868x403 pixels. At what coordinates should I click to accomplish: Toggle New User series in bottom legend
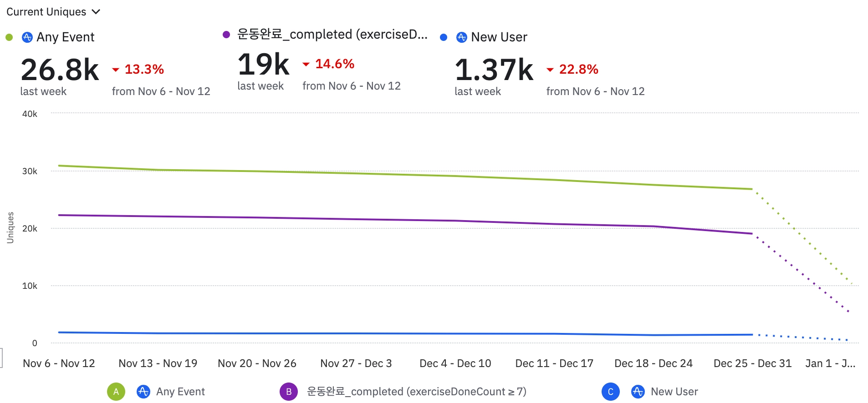pyautogui.click(x=674, y=392)
